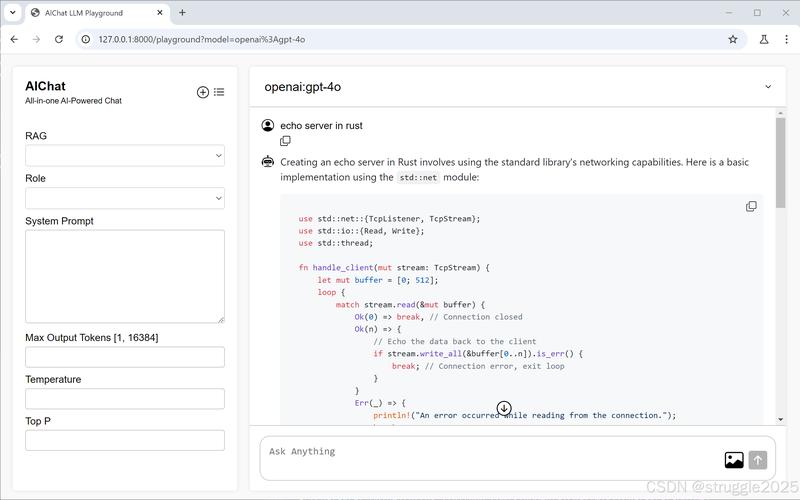Image resolution: width=800 pixels, height=500 pixels.
Task: Copy the 'echo server in rust' user message
Action: [285, 140]
